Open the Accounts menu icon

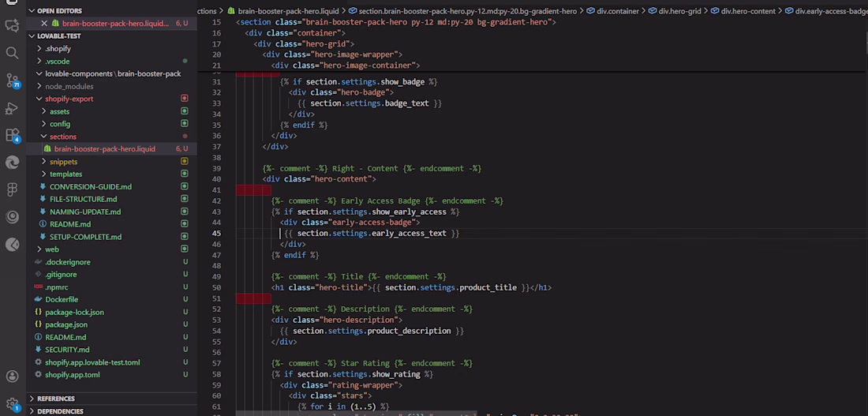(x=12, y=376)
